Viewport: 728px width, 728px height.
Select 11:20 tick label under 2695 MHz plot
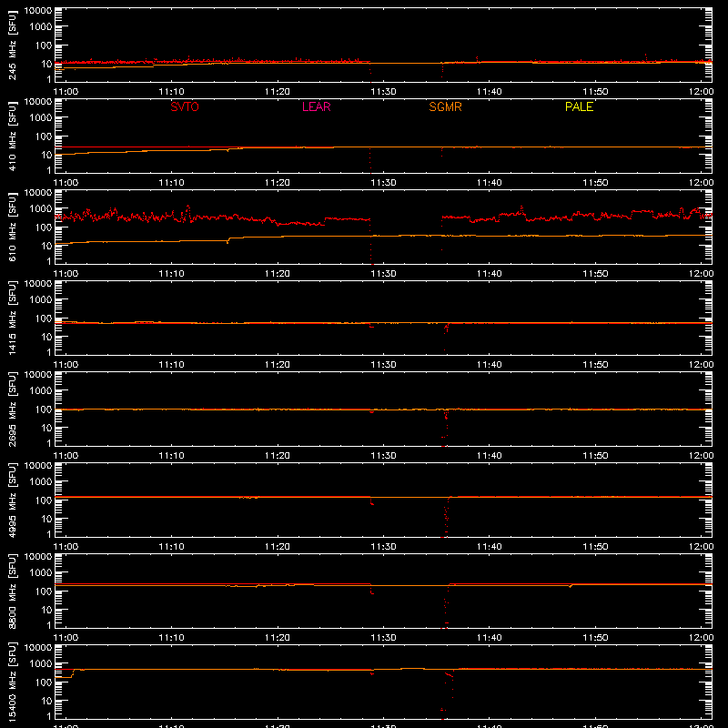click(x=278, y=456)
